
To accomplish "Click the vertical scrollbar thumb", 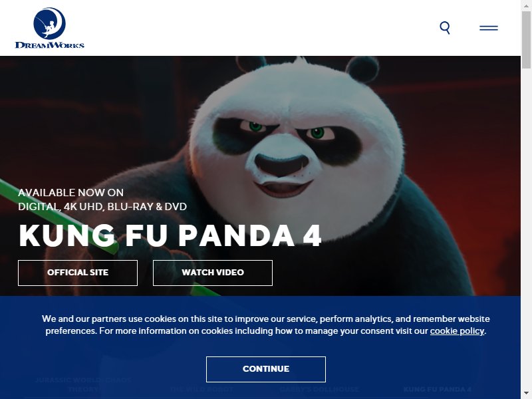I will 526,40.
